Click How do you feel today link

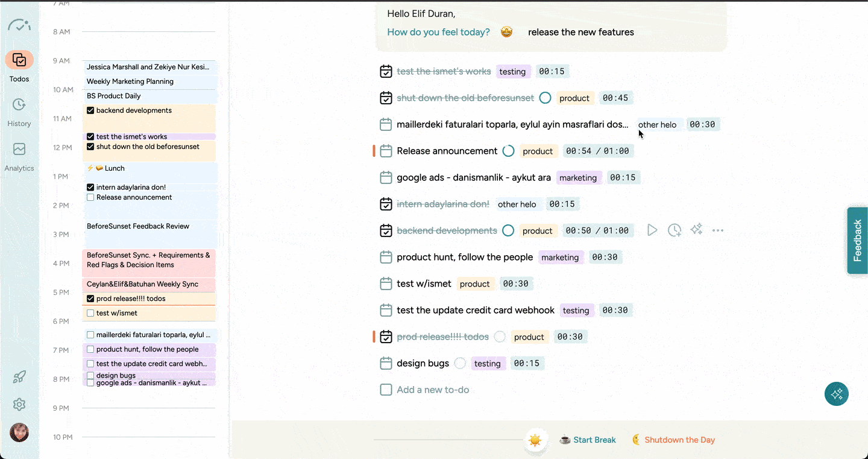pyautogui.click(x=438, y=32)
